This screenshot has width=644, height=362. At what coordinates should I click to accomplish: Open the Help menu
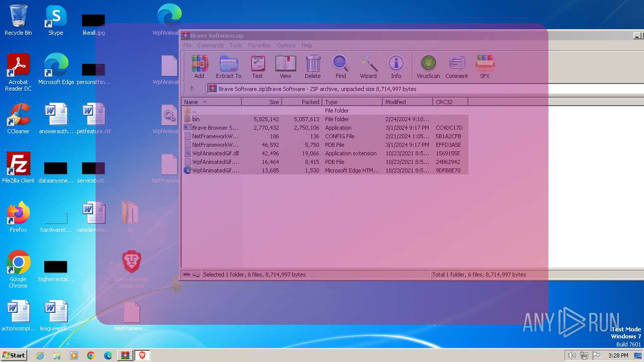click(307, 45)
